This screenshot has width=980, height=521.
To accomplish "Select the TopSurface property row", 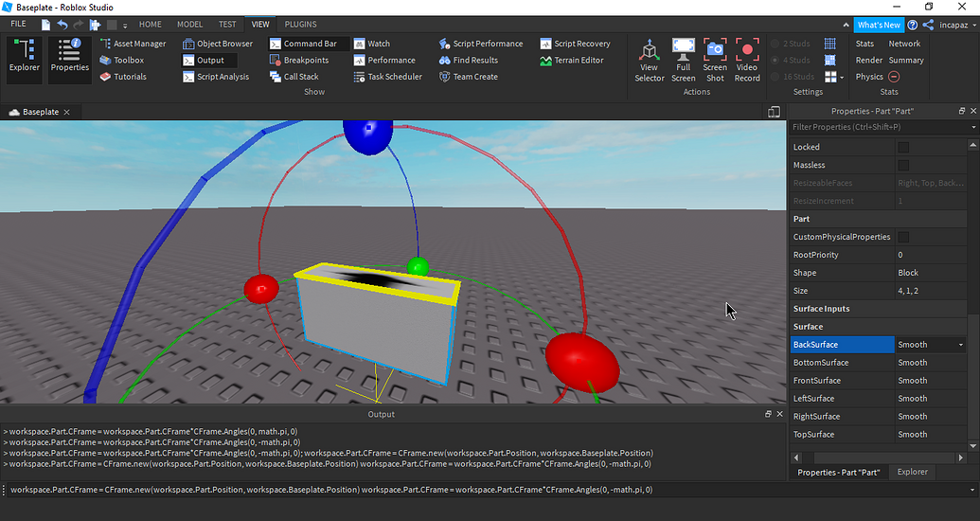I will pyautogui.click(x=878, y=435).
